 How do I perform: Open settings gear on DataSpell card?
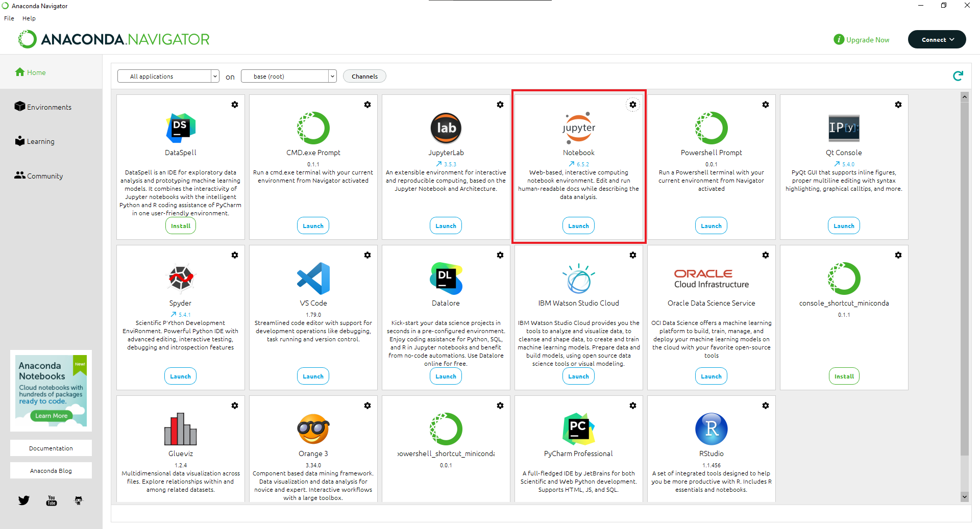(x=235, y=105)
